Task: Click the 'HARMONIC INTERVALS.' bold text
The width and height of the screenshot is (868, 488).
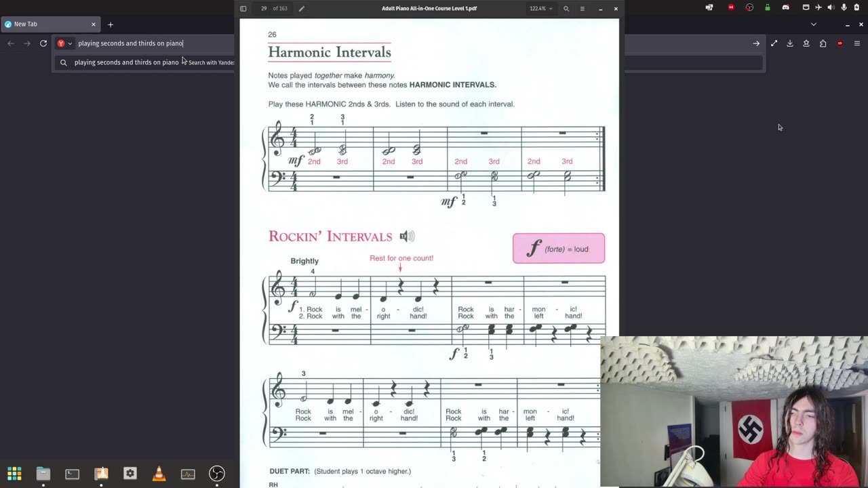Action: pos(453,85)
